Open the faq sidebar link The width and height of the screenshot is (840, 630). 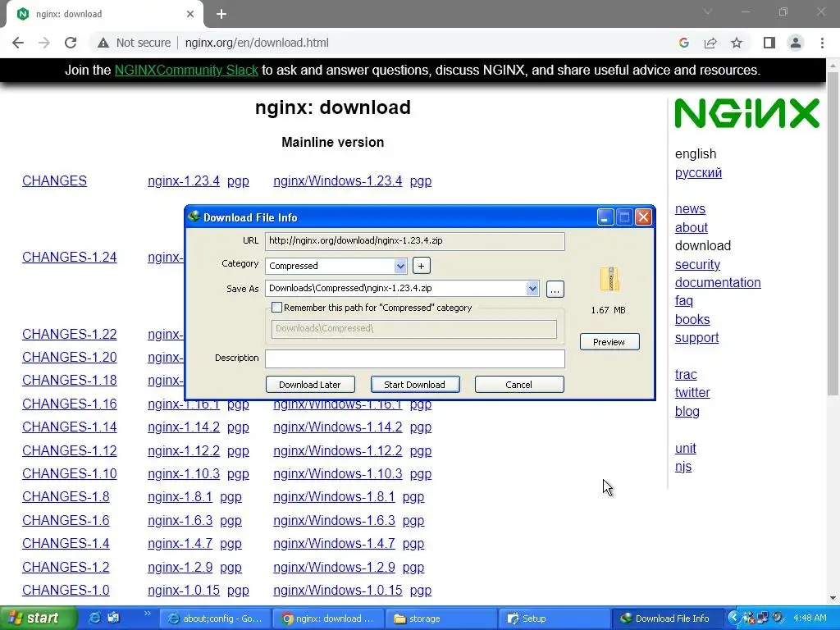(x=683, y=301)
